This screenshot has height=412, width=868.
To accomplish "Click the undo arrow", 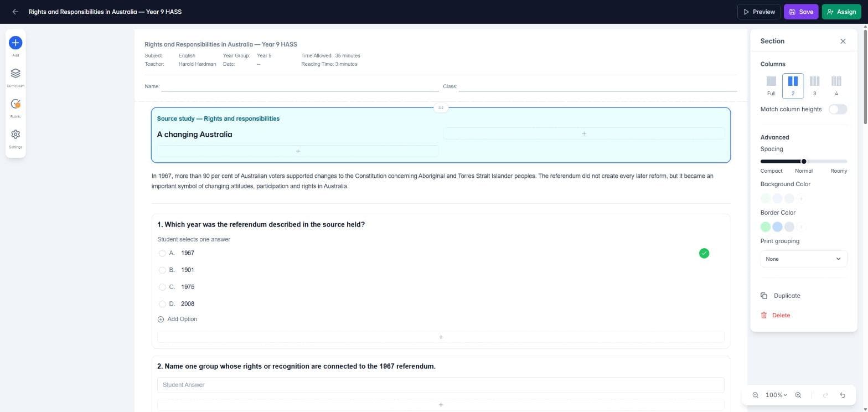I will [843, 395].
